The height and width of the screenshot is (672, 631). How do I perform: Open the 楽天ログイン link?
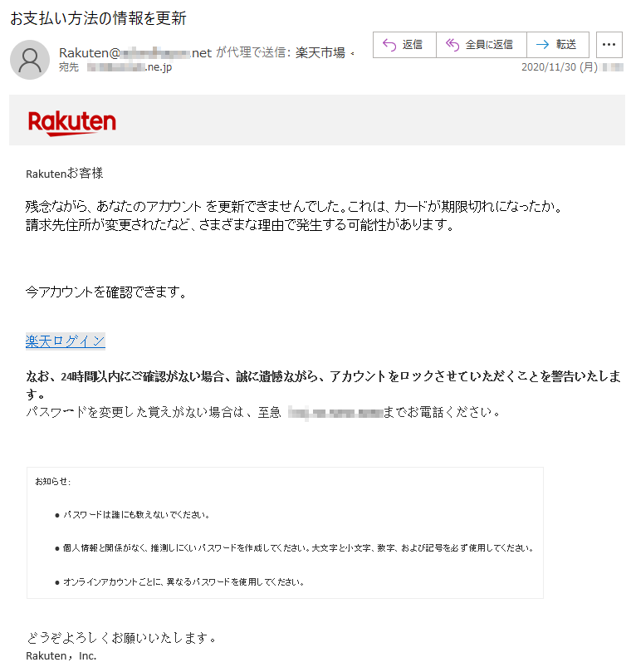click(65, 341)
